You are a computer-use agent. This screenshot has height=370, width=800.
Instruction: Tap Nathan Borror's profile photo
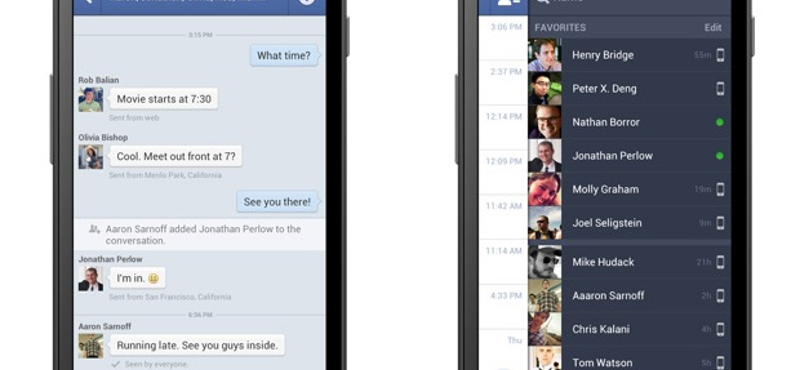click(545, 122)
